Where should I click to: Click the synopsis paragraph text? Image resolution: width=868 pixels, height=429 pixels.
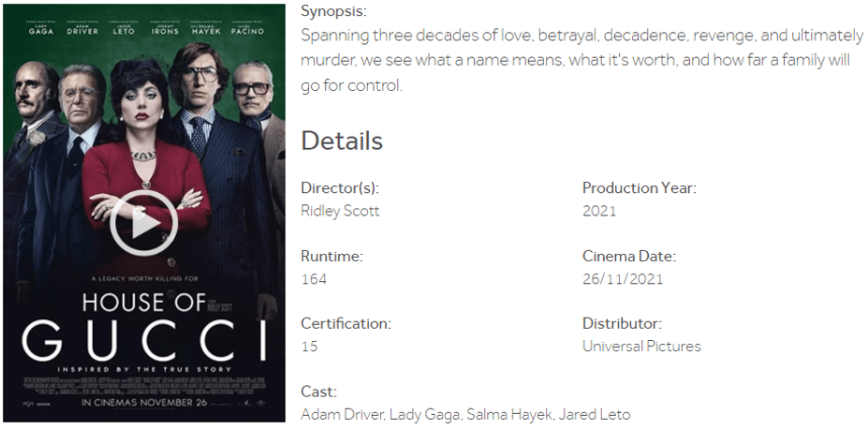pyautogui.click(x=581, y=61)
